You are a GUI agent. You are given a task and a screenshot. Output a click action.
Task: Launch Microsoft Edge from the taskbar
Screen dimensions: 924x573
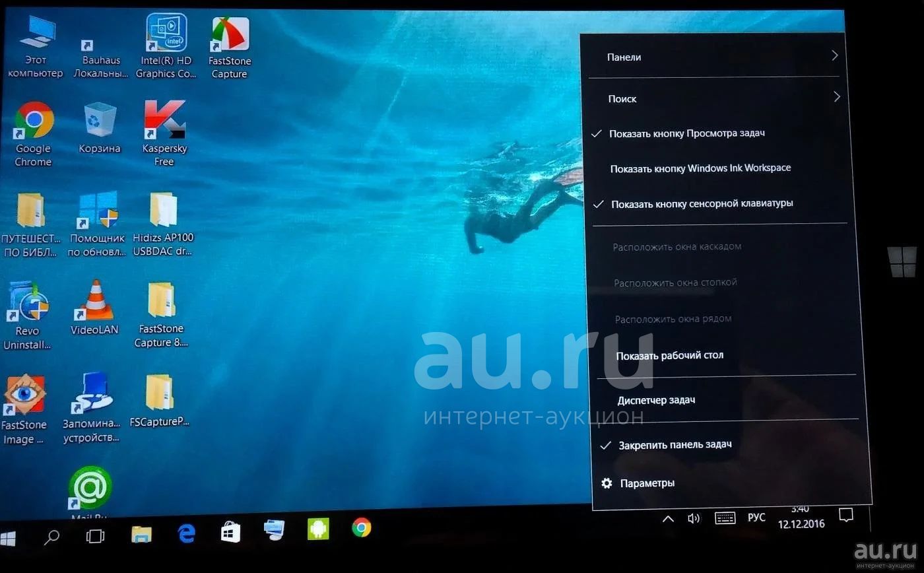pyautogui.click(x=187, y=533)
